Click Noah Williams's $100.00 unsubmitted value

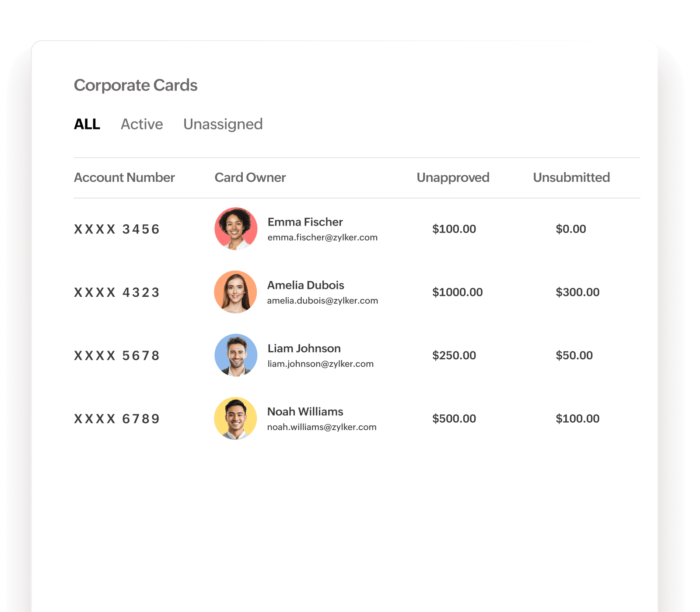[577, 418]
